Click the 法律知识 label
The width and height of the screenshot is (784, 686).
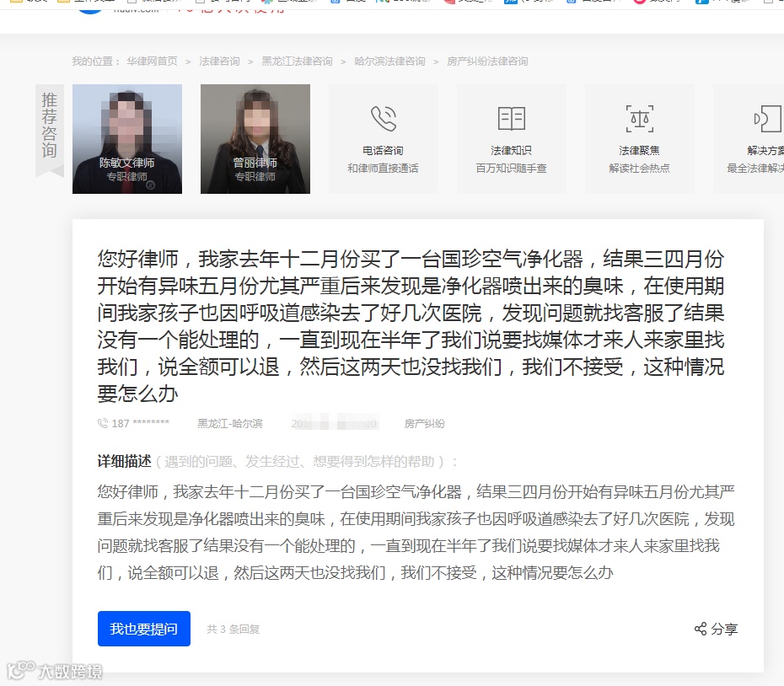(x=511, y=151)
